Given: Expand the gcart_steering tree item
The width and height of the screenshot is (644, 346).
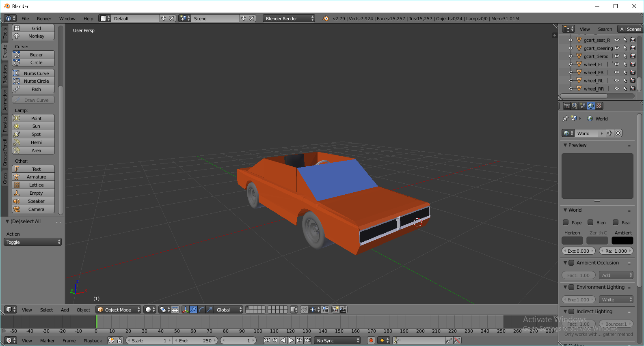Looking at the screenshot, I should click(x=571, y=48).
